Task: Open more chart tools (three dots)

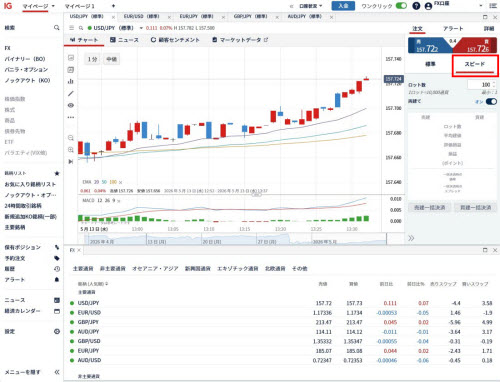Action: click(x=71, y=117)
